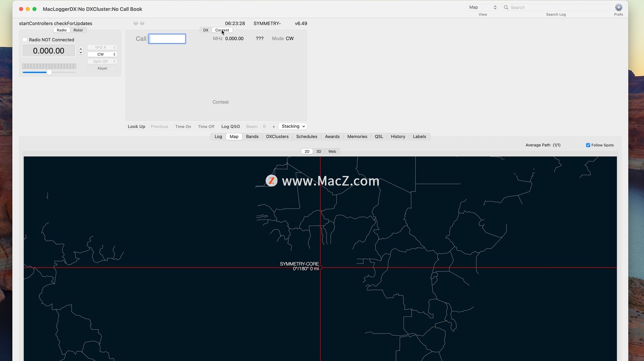Select the Rotor tab
The width and height of the screenshot is (644, 361).
click(x=78, y=30)
